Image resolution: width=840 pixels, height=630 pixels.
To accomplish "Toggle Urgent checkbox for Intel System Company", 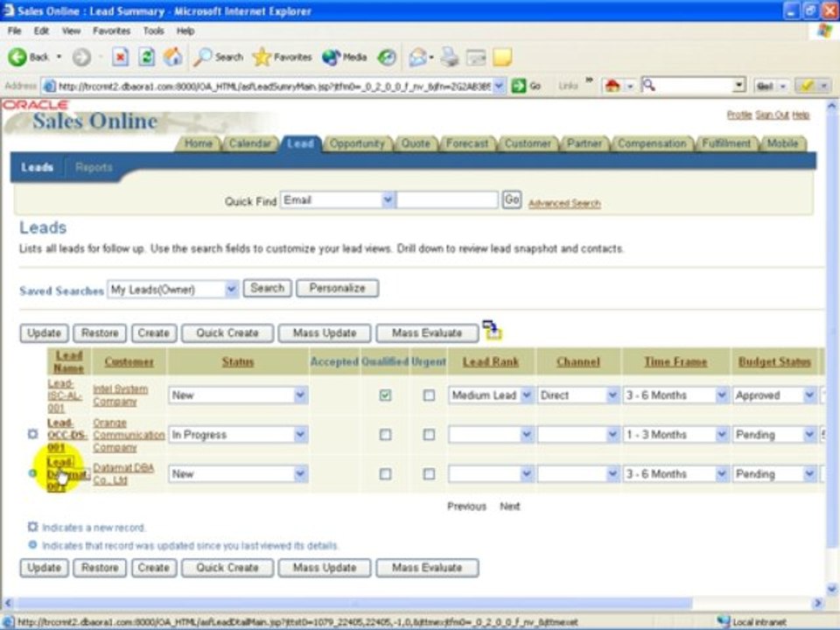I will (429, 395).
